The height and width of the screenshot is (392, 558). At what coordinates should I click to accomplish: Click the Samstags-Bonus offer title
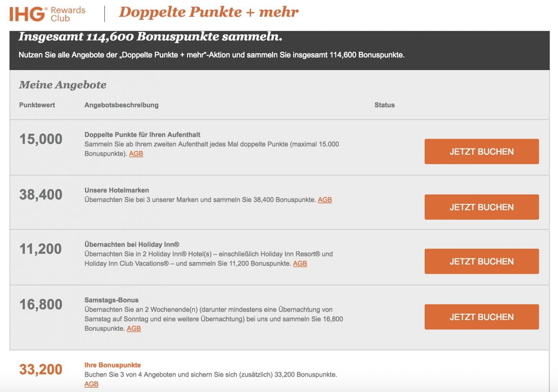(x=112, y=300)
